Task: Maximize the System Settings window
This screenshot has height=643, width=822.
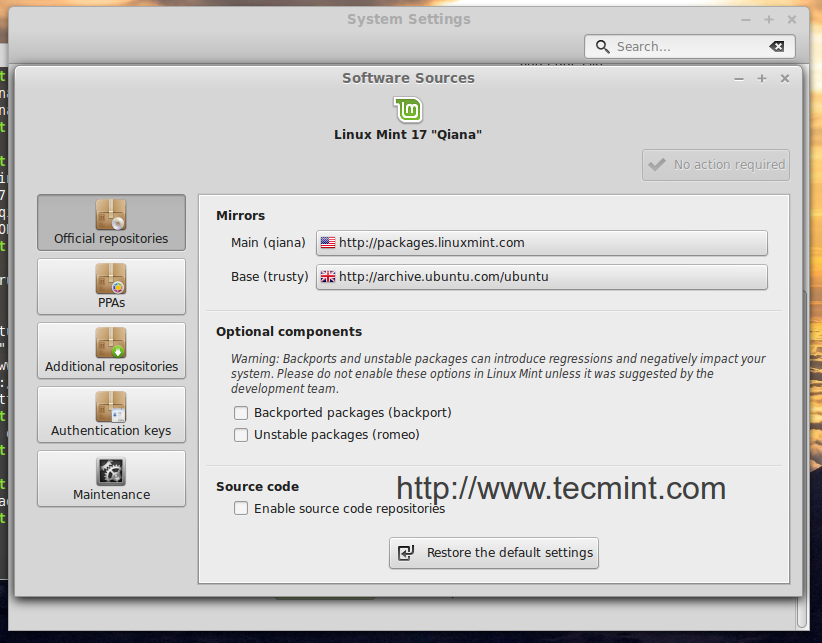Action: [769, 20]
